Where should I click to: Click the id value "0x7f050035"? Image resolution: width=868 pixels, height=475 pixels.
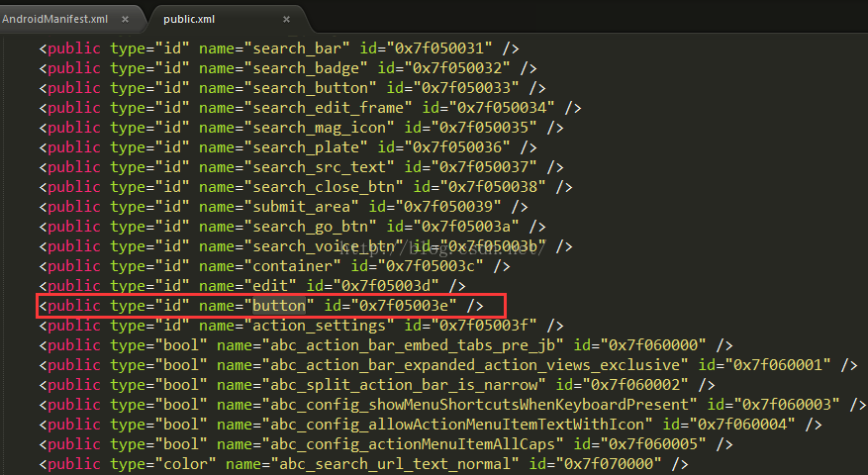(x=484, y=128)
